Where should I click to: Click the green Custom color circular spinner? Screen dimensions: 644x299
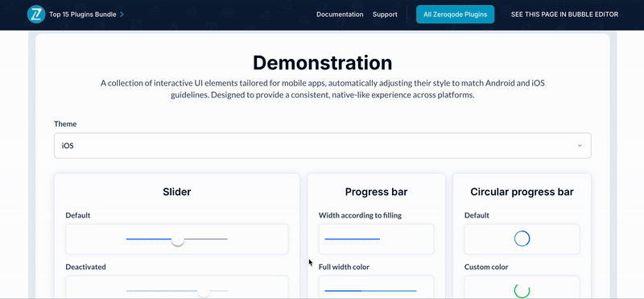pyautogui.click(x=522, y=291)
